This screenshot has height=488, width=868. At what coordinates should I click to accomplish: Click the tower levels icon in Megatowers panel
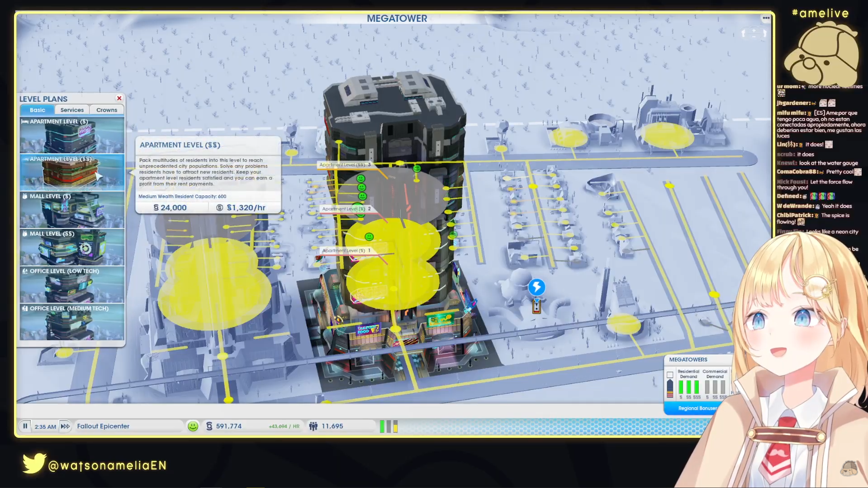670,389
